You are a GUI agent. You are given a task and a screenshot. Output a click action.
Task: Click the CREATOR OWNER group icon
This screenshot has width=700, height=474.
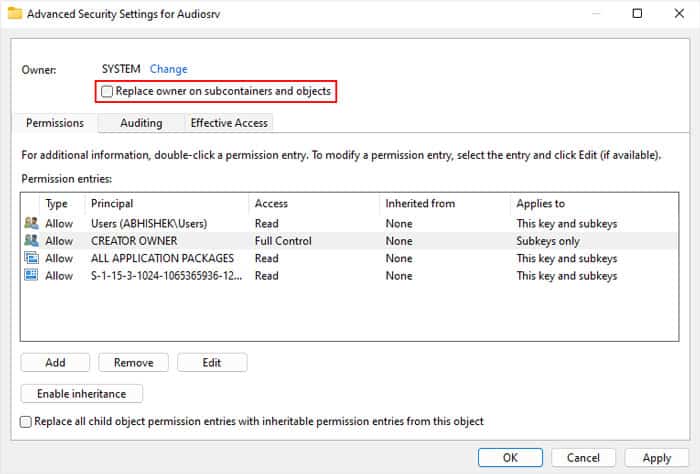tap(31, 241)
